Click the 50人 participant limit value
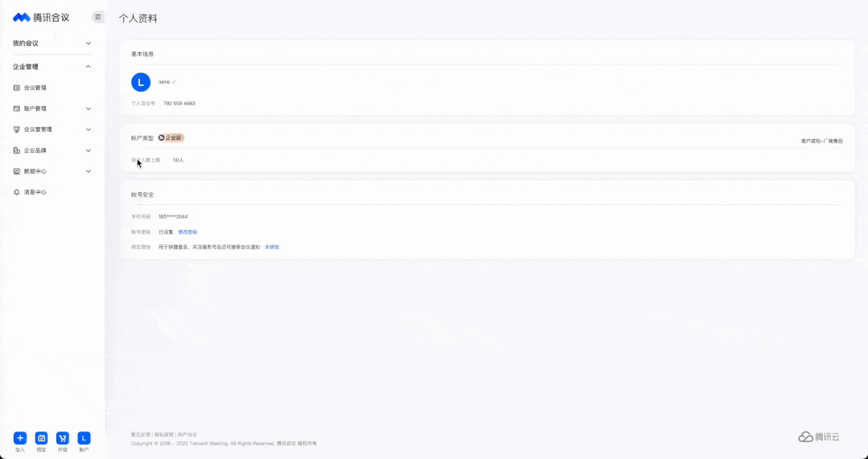The image size is (868, 459). 179,160
